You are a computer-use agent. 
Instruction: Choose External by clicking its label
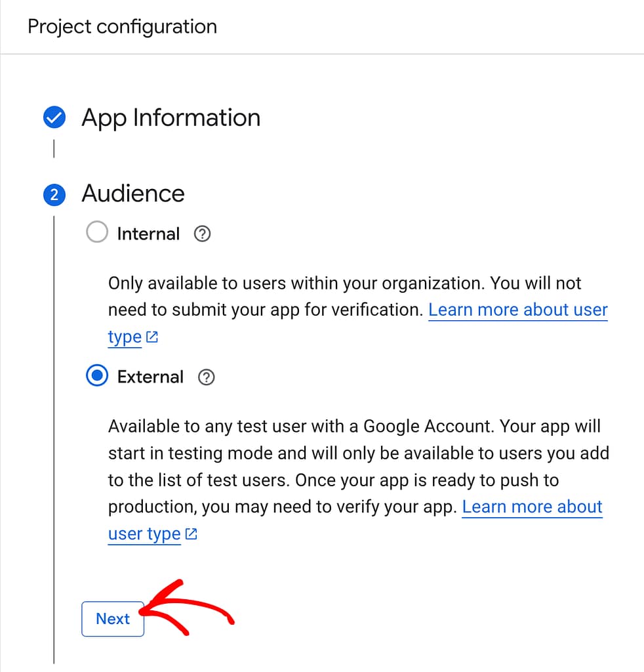150,377
